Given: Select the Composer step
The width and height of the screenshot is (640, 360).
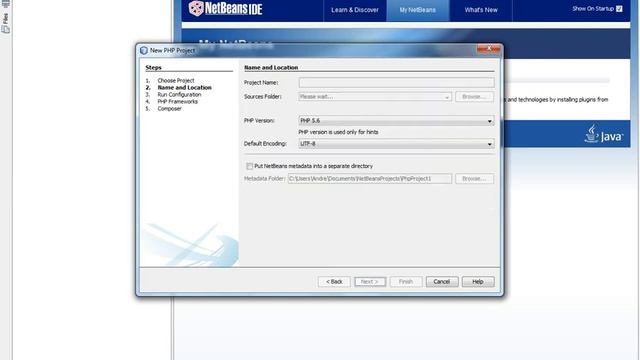Looking at the screenshot, I should coord(169,109).
